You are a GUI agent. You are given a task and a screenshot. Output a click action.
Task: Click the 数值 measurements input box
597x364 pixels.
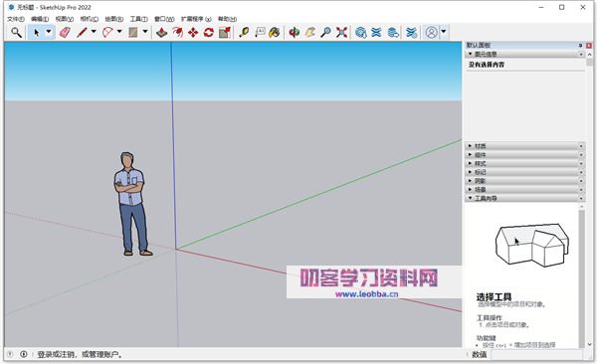[536, 354]
